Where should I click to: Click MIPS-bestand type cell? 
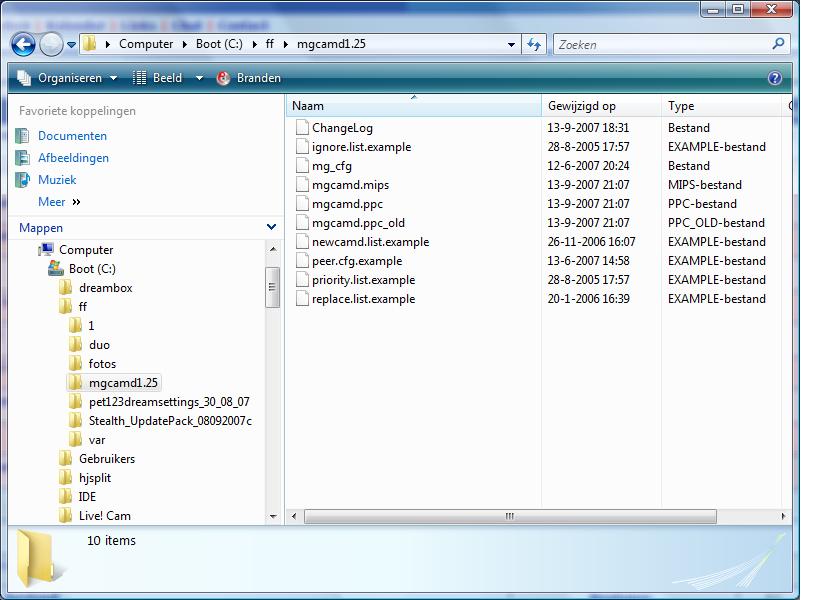704,185
